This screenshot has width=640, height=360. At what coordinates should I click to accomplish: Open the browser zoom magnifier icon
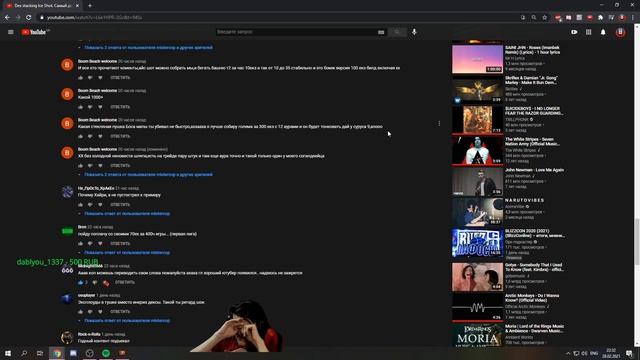tap(534, 17)
